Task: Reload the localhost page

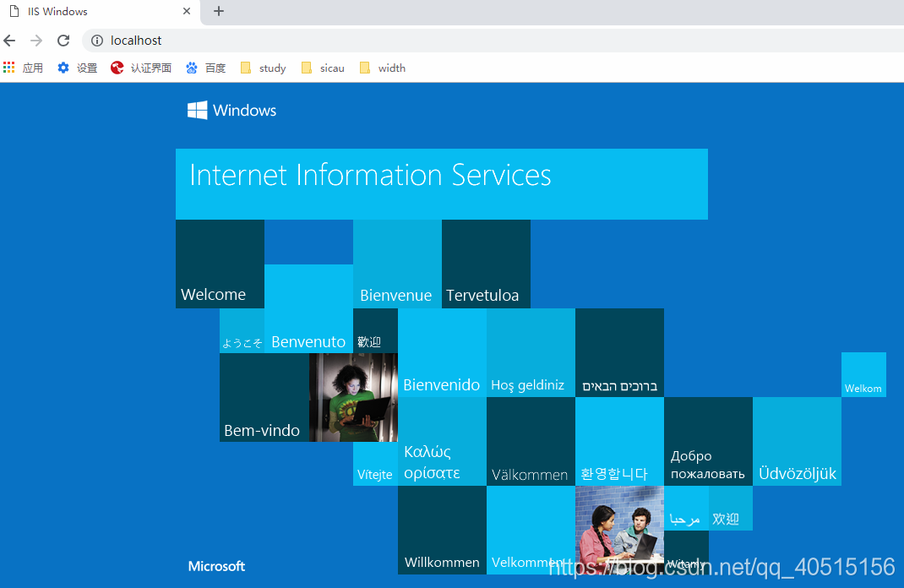Action: [63, 41]
